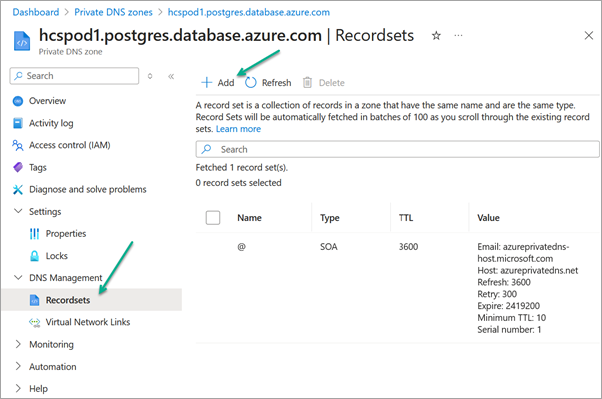Click magnifier icon in recordset search
The image size is (602, 399).
tap(207, 149)
